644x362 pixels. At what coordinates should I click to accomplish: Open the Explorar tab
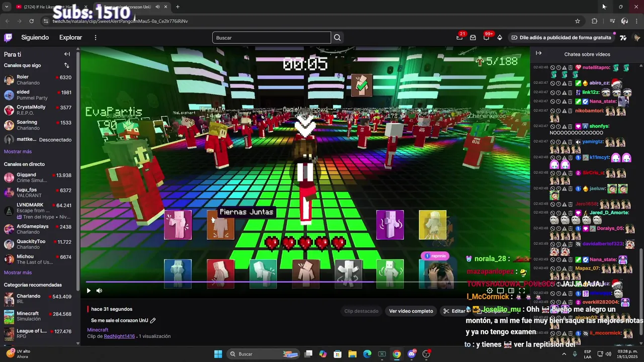(x=70, y=38)
